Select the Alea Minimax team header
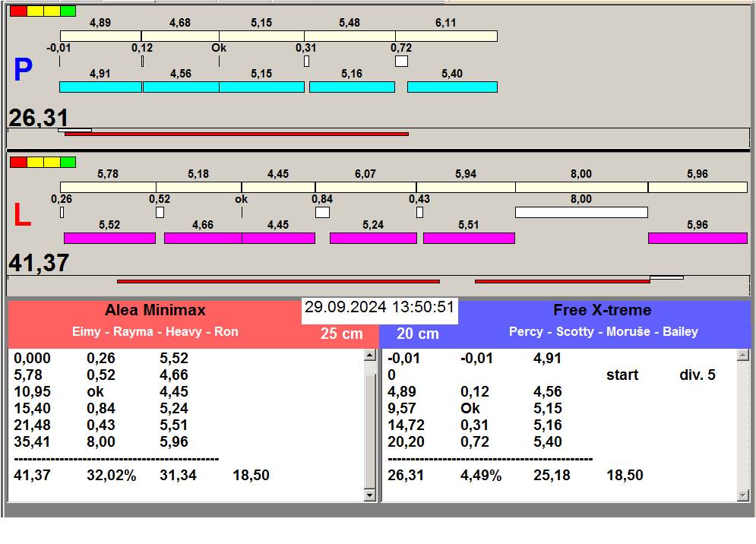Image resolution: width=756 pixels, height=544 pixels. pyautogui.click(x=155, y=310)
